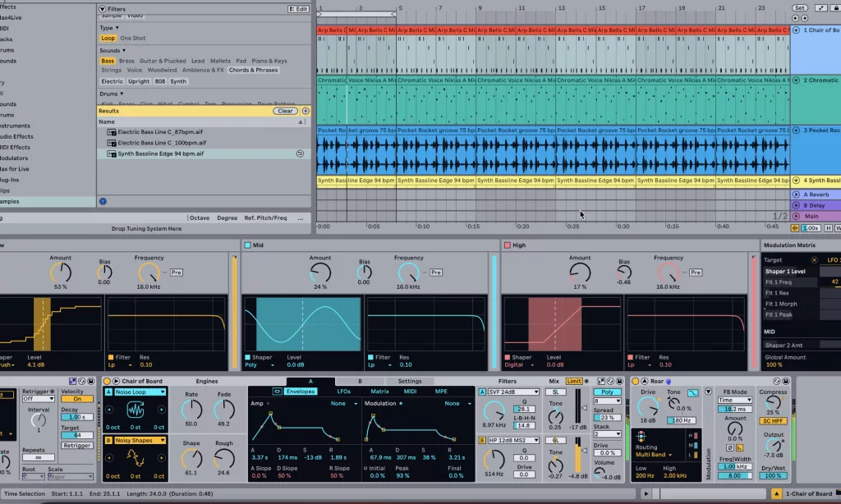Fold the 4 Synth Bassline track
This screenshot has height=504, width=841.
tap(796, 180)
